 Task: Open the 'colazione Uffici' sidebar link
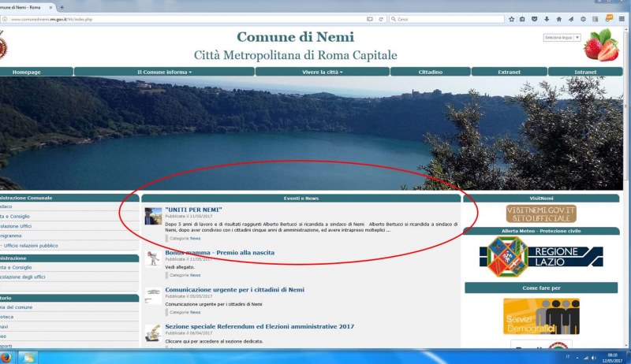pyautogui.click(x=16, y=226)
